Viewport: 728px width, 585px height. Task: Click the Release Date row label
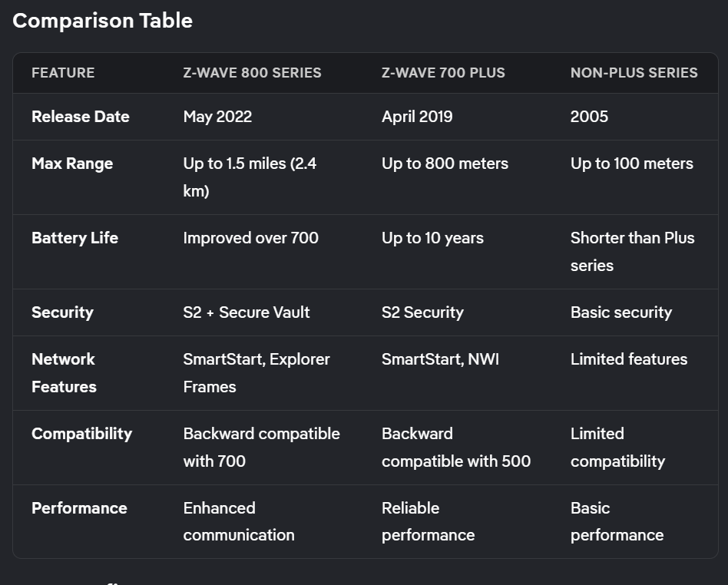click(x=80, y=117)
